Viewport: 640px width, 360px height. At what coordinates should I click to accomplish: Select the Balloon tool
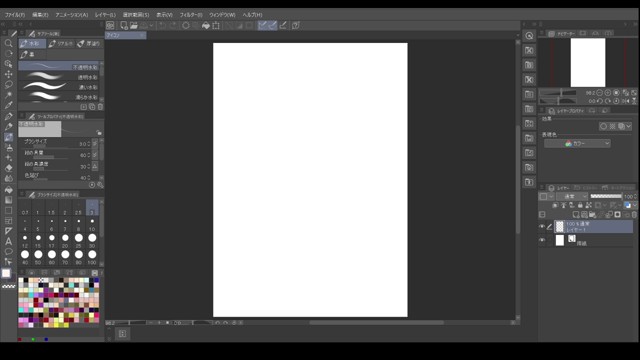click(8, 251)
